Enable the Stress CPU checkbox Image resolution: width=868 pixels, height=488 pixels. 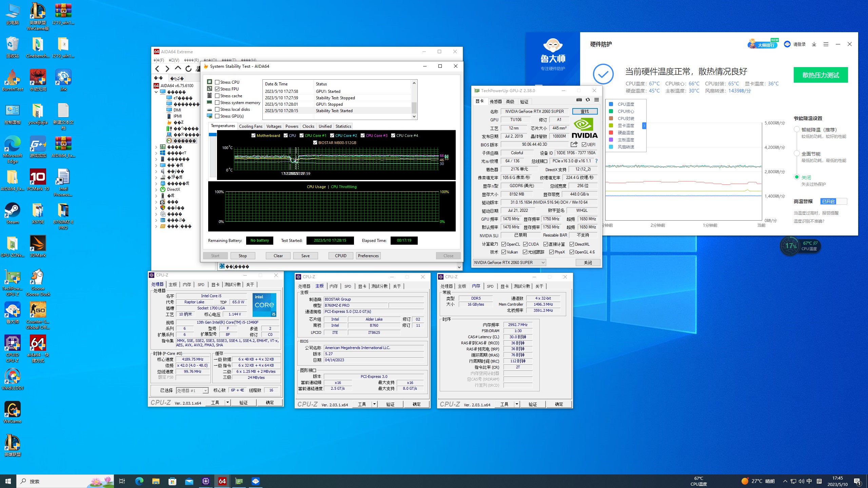(x=217, y=82)
